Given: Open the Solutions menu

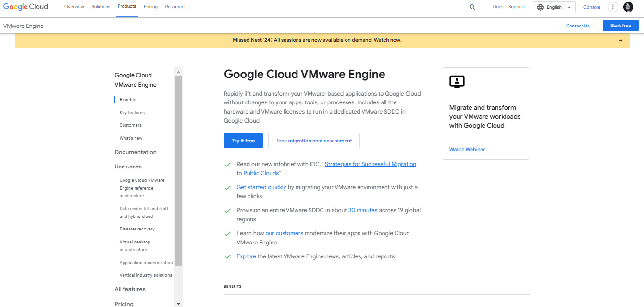Looking at the screenshot, I should pos(101,7).
